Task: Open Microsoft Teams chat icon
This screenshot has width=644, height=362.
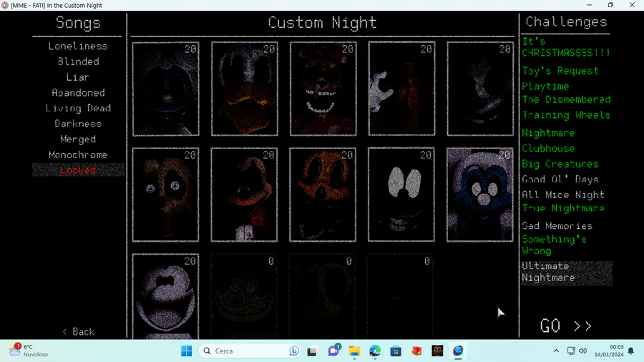Action: [x=333, y=351]
